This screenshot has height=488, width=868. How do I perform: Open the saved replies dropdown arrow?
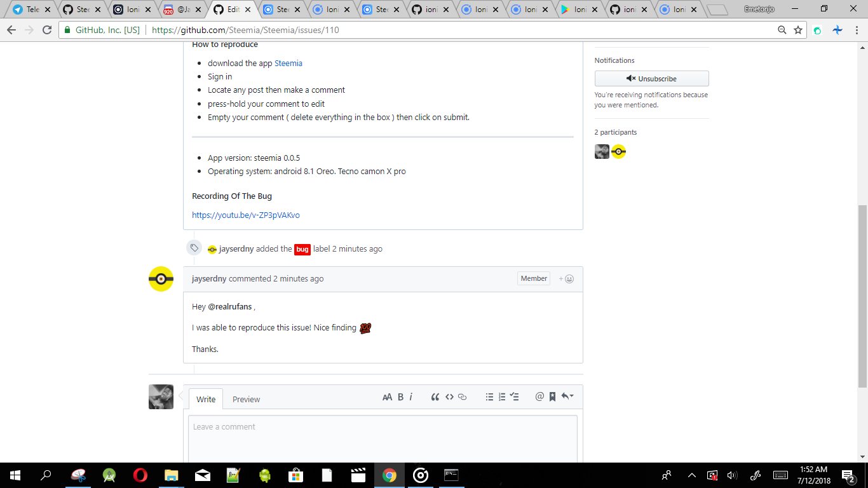tap(567, 396)
